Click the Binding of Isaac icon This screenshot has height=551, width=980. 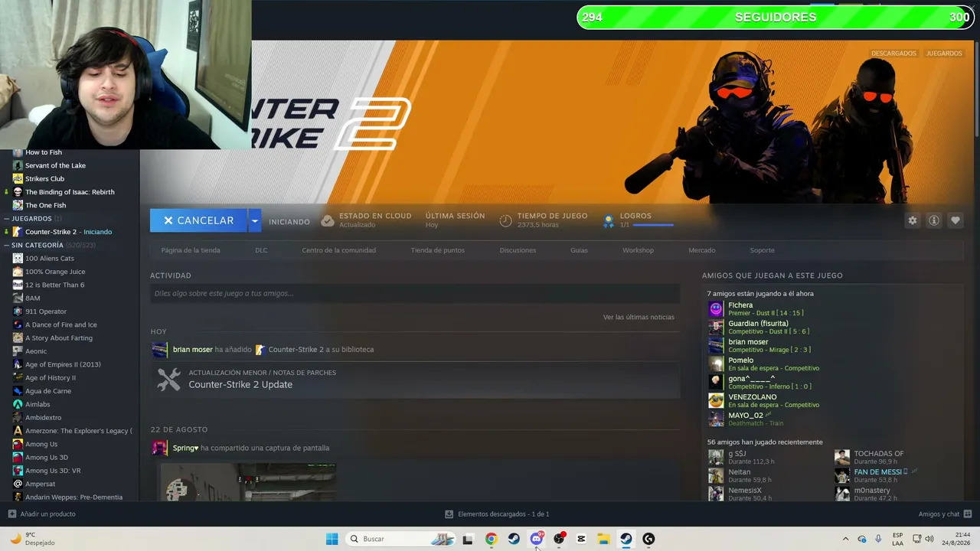pos(18,192)
